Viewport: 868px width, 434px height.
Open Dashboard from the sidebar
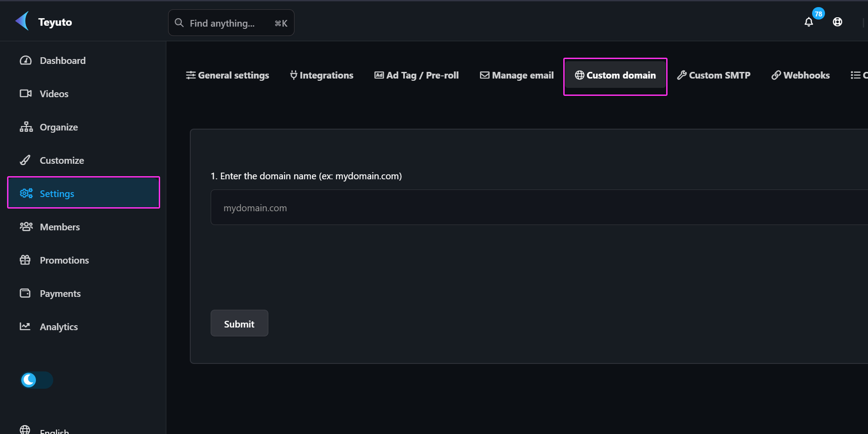(x=62, y=61)
